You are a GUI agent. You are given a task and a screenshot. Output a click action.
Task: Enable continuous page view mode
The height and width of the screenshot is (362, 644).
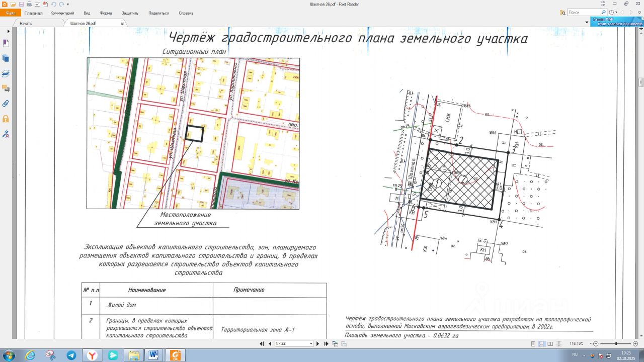coord(541,344)
